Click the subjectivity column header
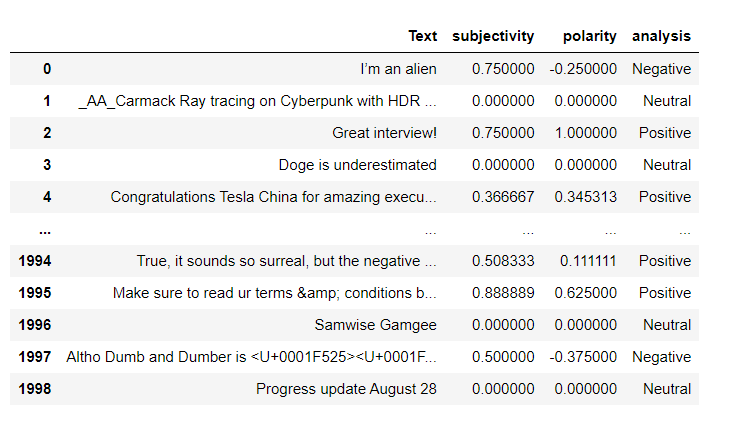Image resolution: width=730 pixels, height=425 pixels. [493, 36]
